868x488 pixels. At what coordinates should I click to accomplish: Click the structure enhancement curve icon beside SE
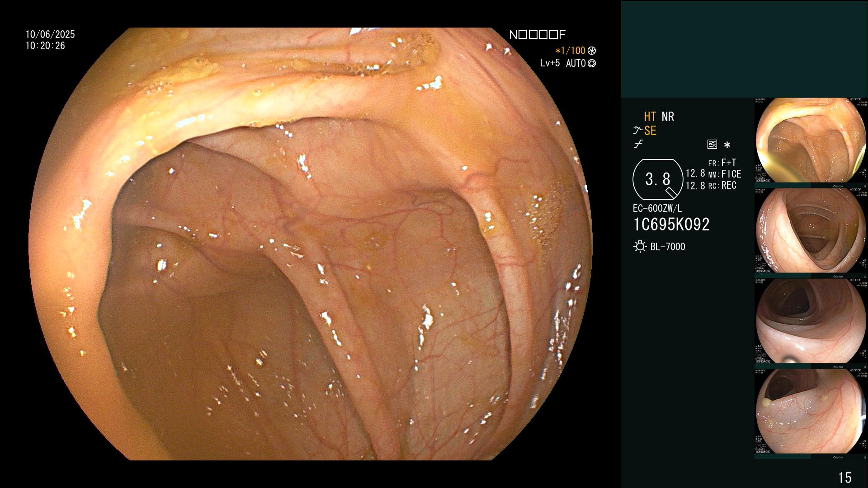pos(638,131)
